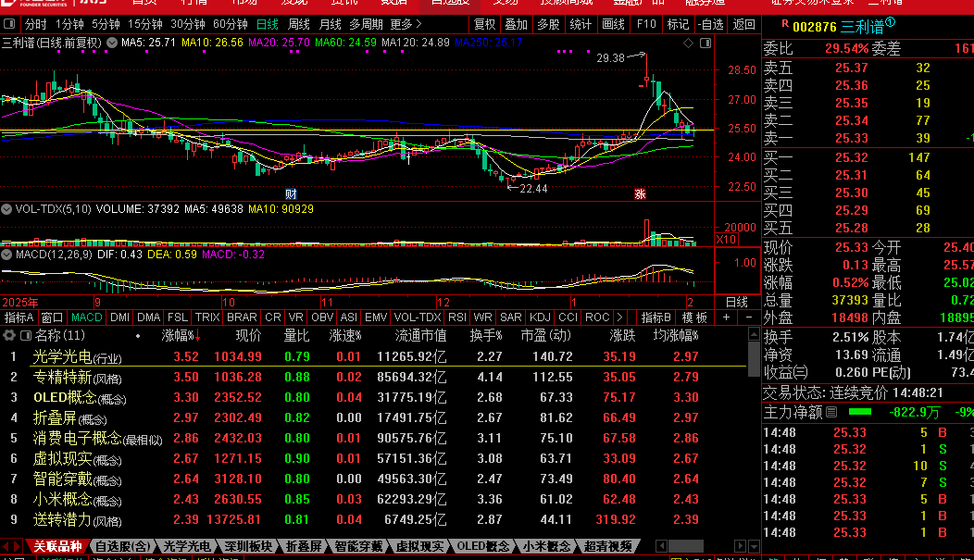Select the KDJ indicator
Image resolution: width=974 pixels, height=560 pixels.
coord(540,317)
